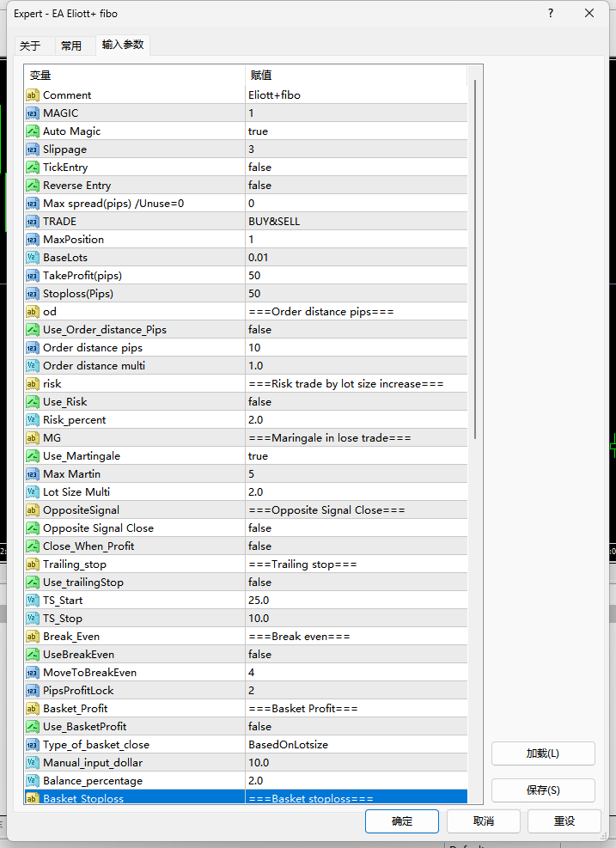Click the string icon beside od

point(33,312)
